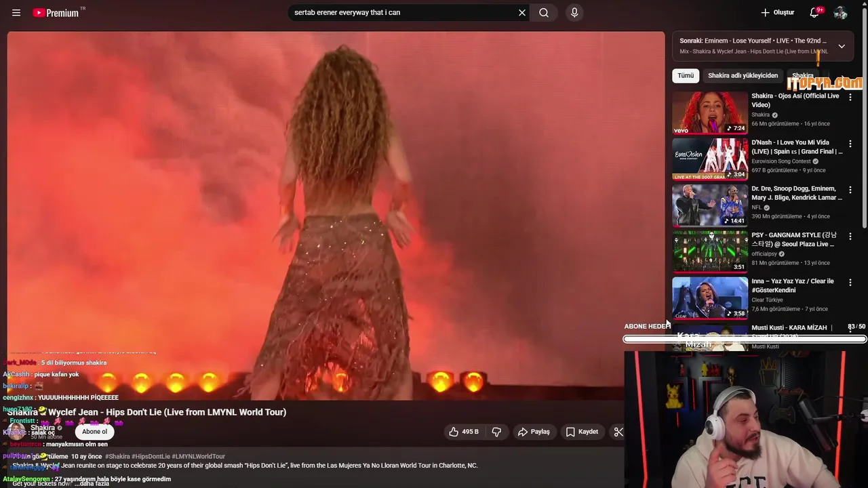This screenshot has height=488, width=868.
Task: Open Inna Yaz Yaz Yaz thumbnail
Action: click(x=710, y=298)
